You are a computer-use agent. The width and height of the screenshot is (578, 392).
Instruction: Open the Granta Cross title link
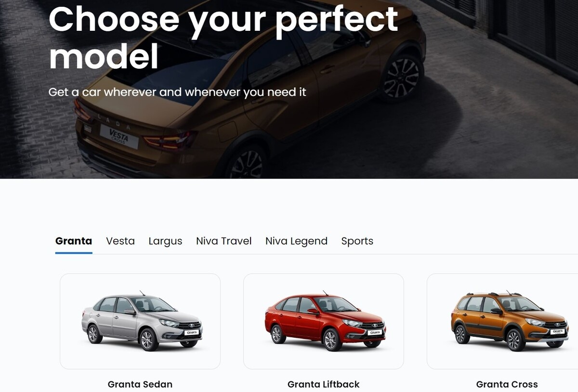coord(507,384)
